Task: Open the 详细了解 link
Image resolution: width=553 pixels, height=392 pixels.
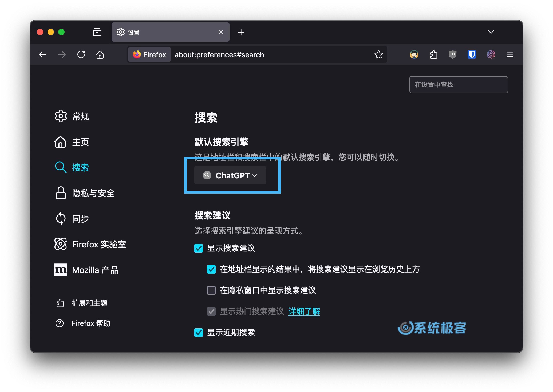Action: (x=304, y=311)
